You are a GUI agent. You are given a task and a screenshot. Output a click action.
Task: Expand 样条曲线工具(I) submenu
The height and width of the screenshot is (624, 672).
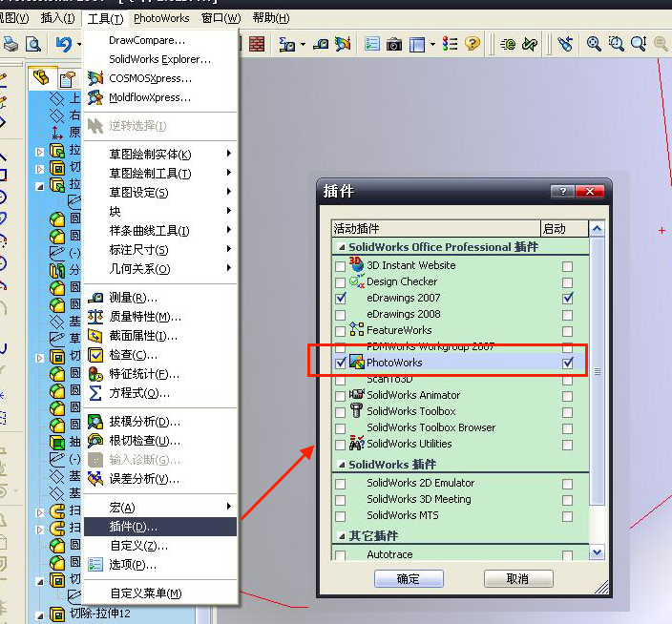coord(160,230)
